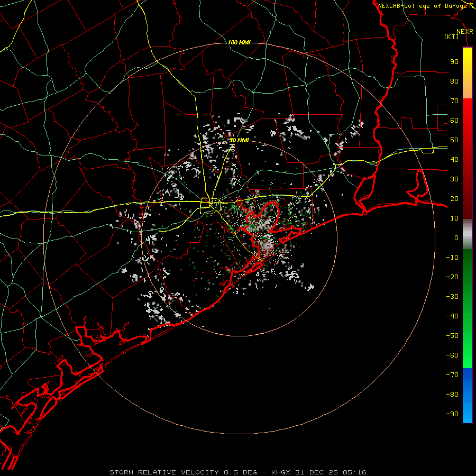
Task: Select the 70 value on velocity scale
Action: coord(454,101)
